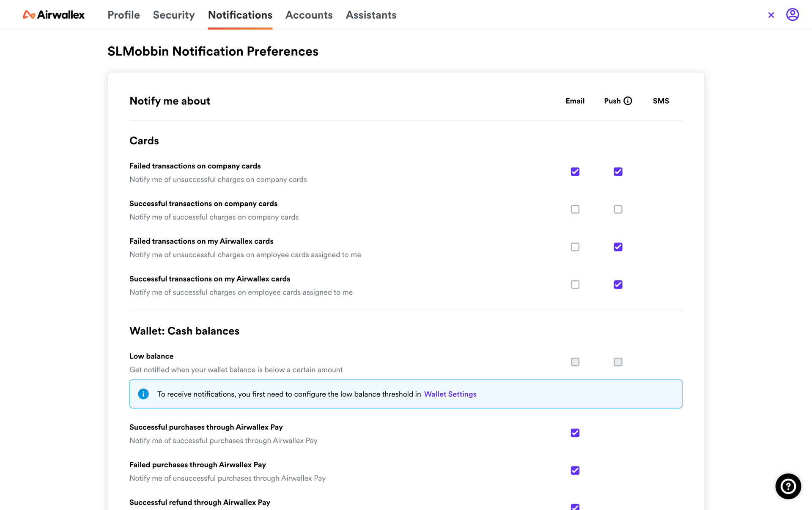Click the Failed transactions on company cards label
The height and width of the screenshot is (510, 812).
pyautogui.click(x=195, y=166)
